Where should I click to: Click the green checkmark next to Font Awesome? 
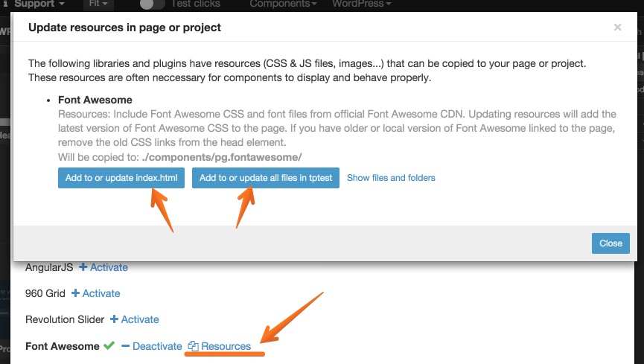109,345
